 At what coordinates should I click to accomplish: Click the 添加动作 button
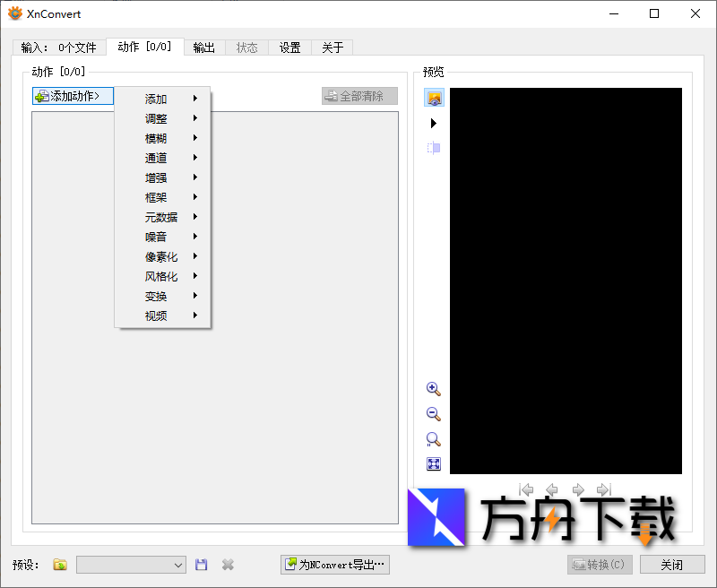click(x=72, y=96)
